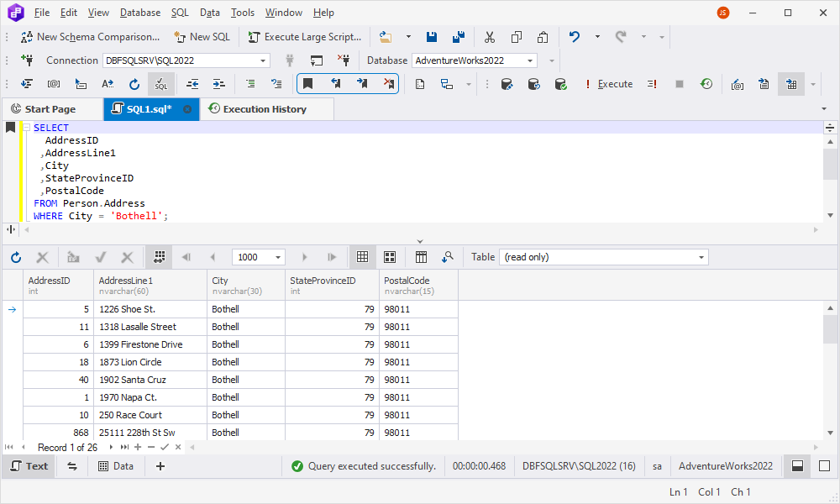Click the execute current statement icon
840x504 pixels.
(652, 84)
